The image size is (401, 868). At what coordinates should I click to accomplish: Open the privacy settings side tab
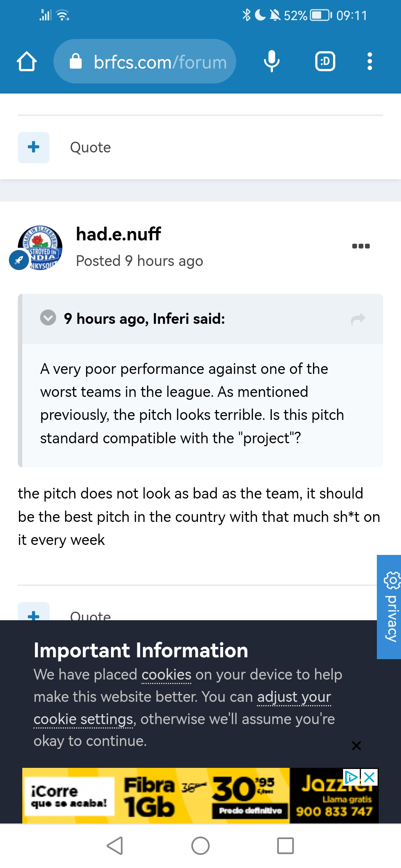[x=389, y=607]
